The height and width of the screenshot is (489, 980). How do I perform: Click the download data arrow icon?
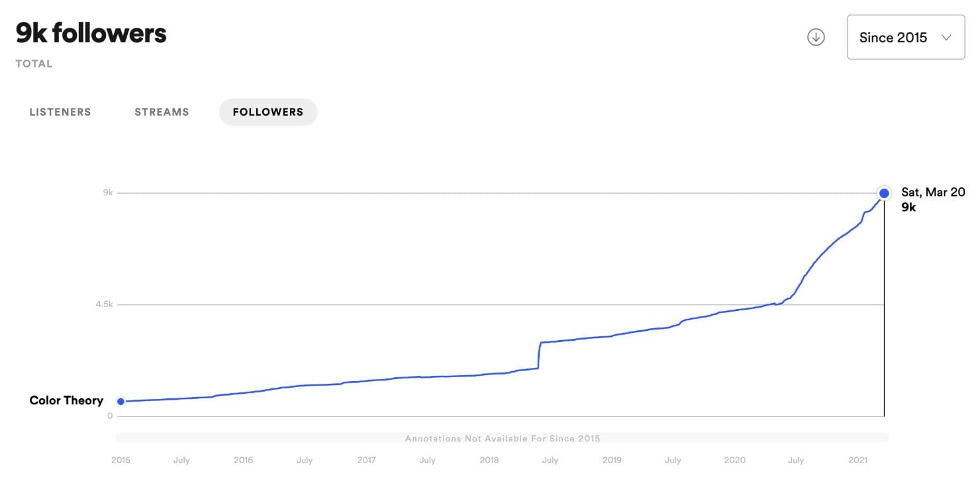pos(816,38)
